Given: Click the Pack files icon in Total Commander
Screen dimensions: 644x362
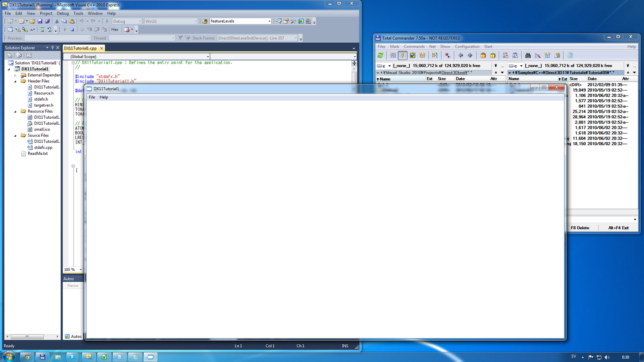Looking at the screenshot, I should (x=483, y=56).
